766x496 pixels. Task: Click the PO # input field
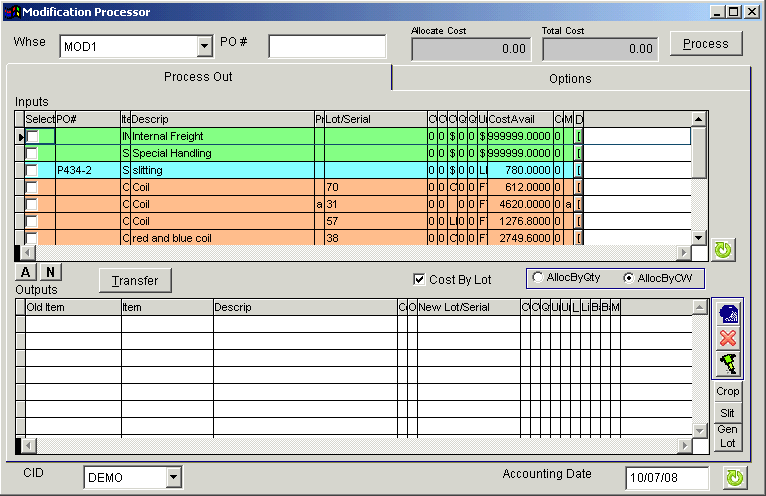326,47
